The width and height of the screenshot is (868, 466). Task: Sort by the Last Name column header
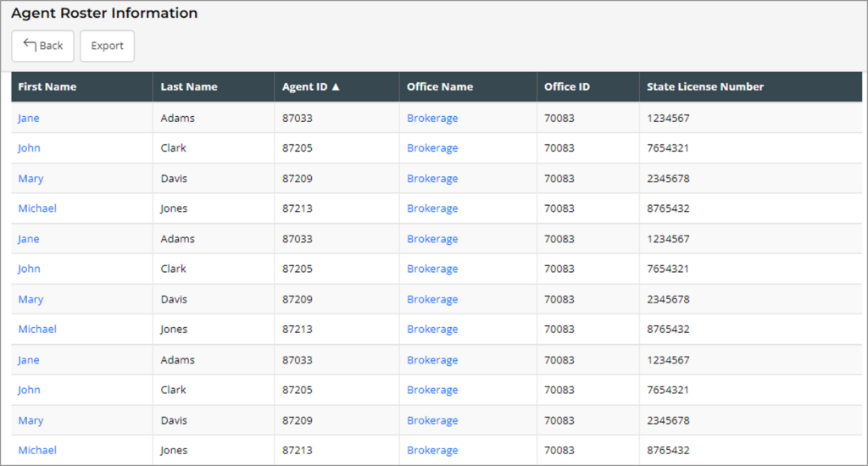point(189,86)
